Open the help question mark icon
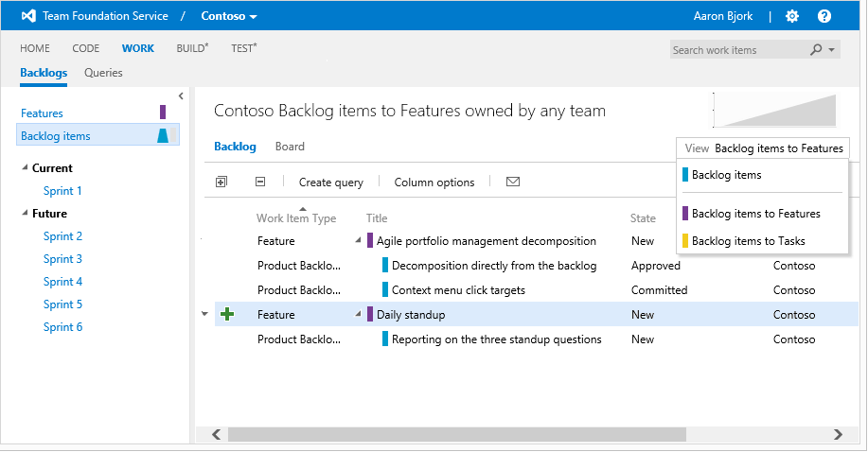Image resolution: width=868 pixels, height=452 pixels. click(824, 16)
